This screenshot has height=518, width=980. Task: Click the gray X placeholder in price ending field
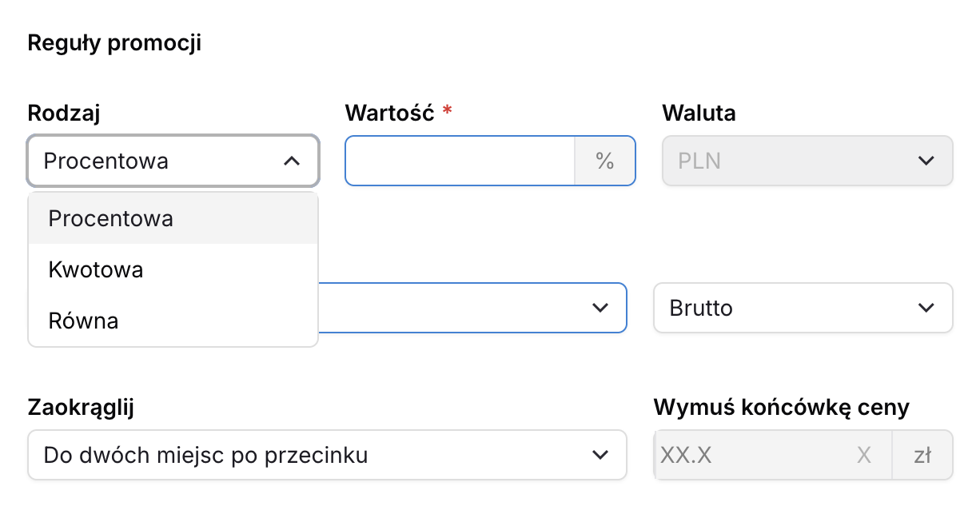(x=863, y=456)
